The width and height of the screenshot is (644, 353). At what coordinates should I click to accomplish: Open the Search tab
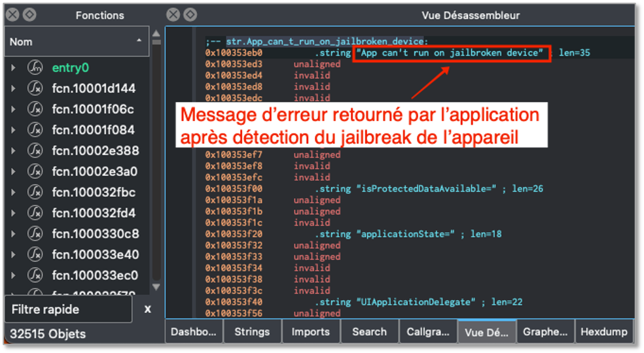tap(370, 331)
